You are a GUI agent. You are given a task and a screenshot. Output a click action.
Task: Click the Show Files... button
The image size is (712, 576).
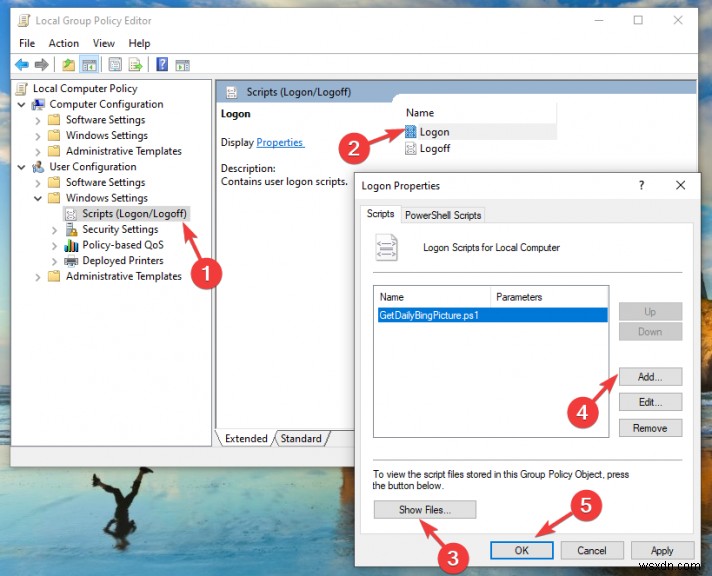tap(425, 510)
